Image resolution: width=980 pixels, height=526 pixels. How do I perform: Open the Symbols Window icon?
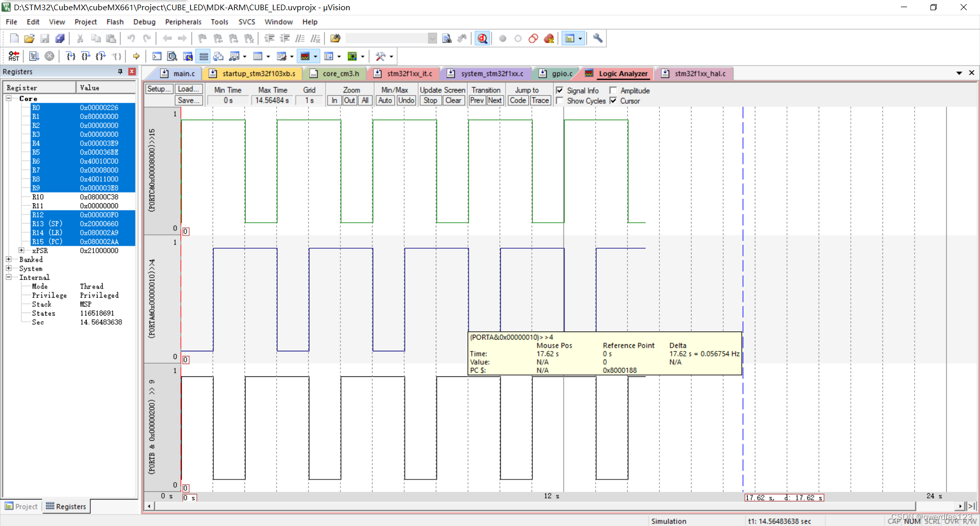(188, 56)
